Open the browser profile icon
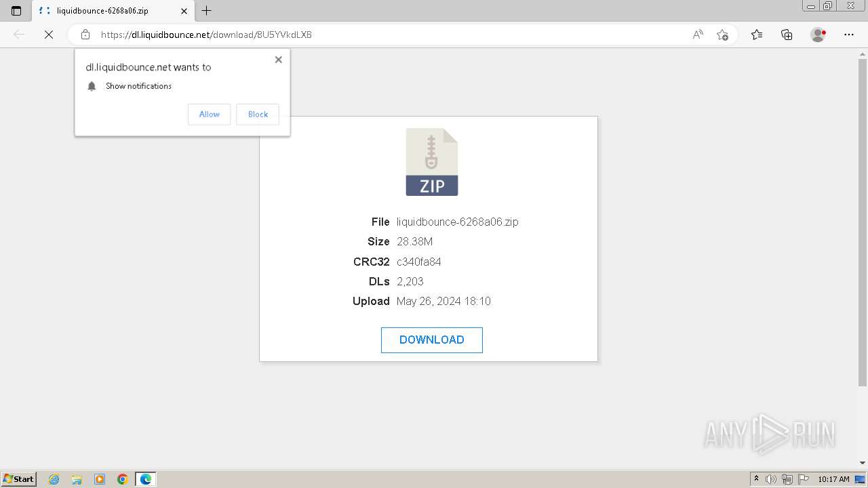 pos(818,35)
